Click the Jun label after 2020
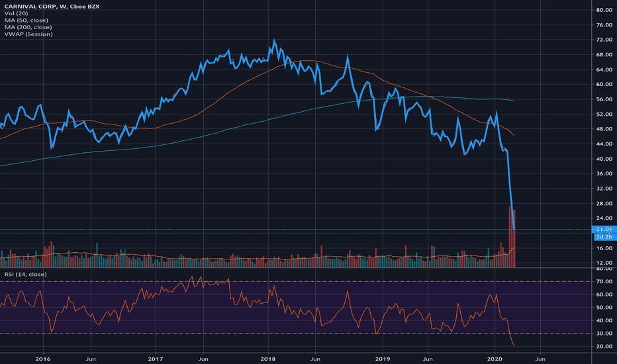The image size is (617, 364). click(x=540, y=359)
